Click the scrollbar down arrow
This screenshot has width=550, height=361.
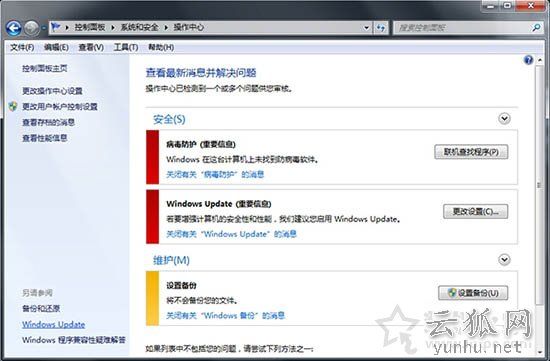coord(539,352)
